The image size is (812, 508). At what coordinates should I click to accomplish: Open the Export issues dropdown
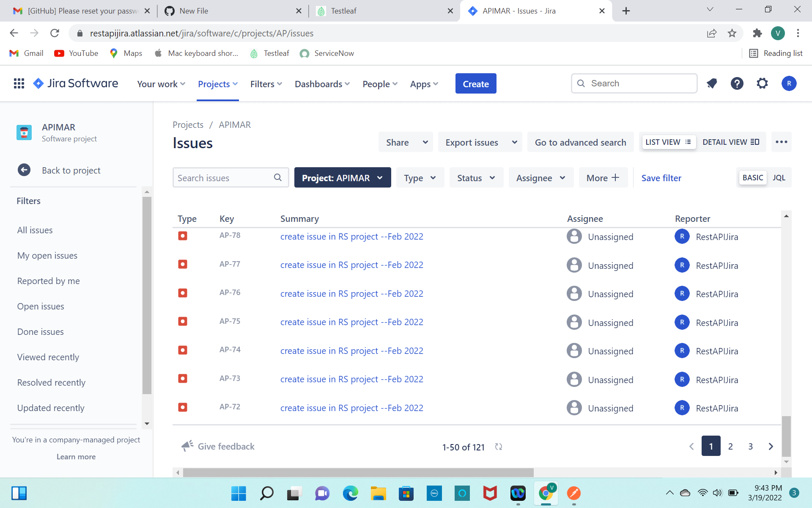click(480, 142)
